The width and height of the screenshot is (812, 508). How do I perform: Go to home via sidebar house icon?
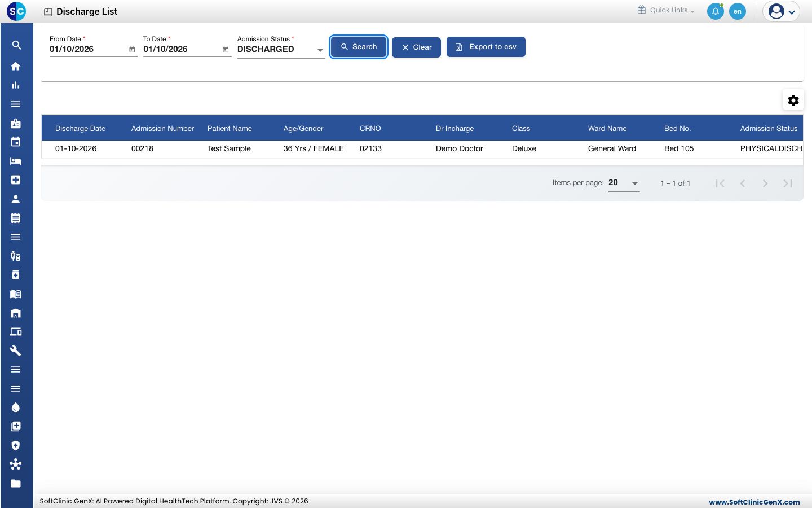point(16,66)
